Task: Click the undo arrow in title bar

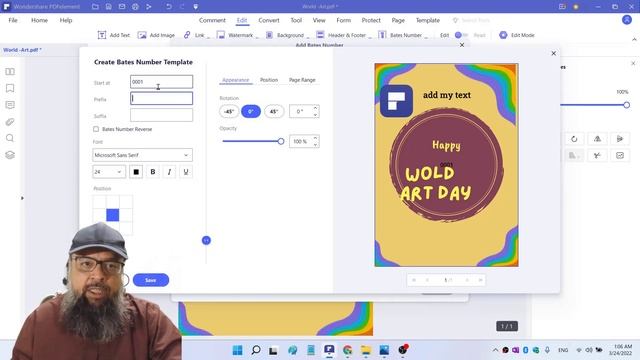Action: [169, 7]
